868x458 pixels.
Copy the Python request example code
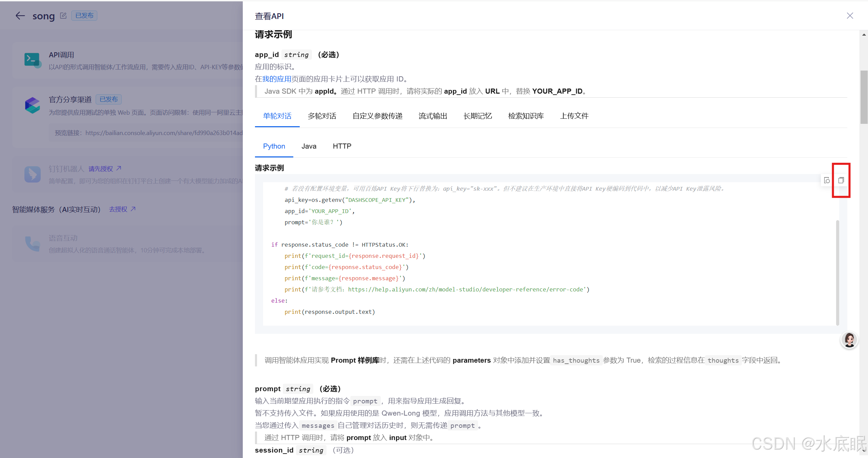point(841,180)
